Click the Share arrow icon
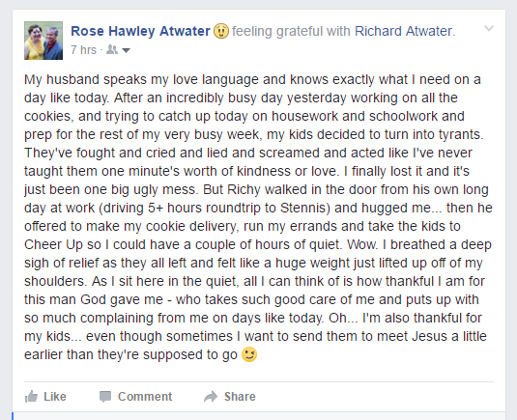Viewport: 517px width, 420px height. click(x=211, y=397)
